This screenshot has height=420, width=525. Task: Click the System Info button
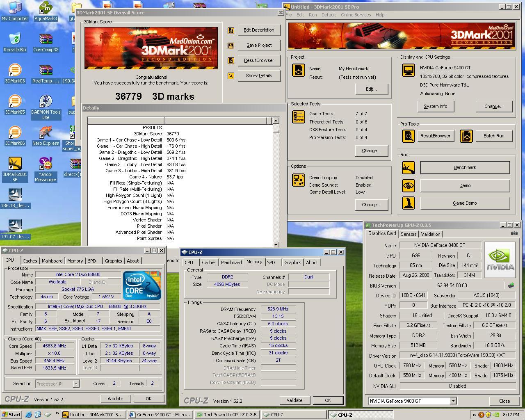coord(436,107)
